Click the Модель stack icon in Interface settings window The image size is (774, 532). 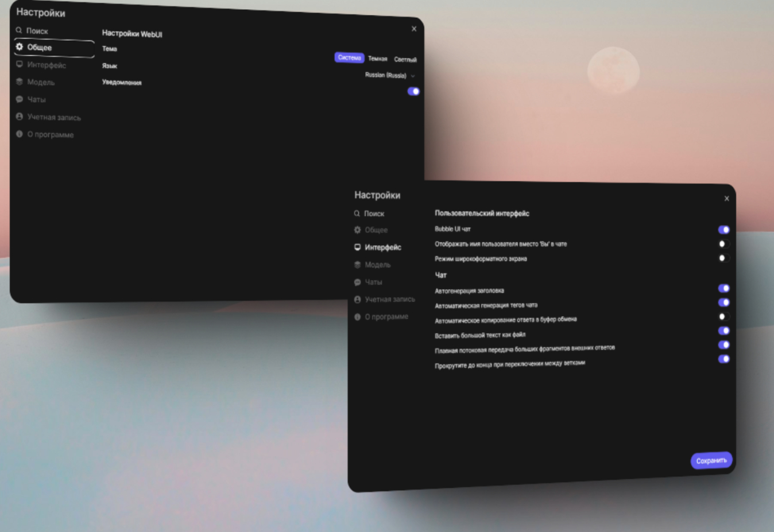tap(357, 265)
